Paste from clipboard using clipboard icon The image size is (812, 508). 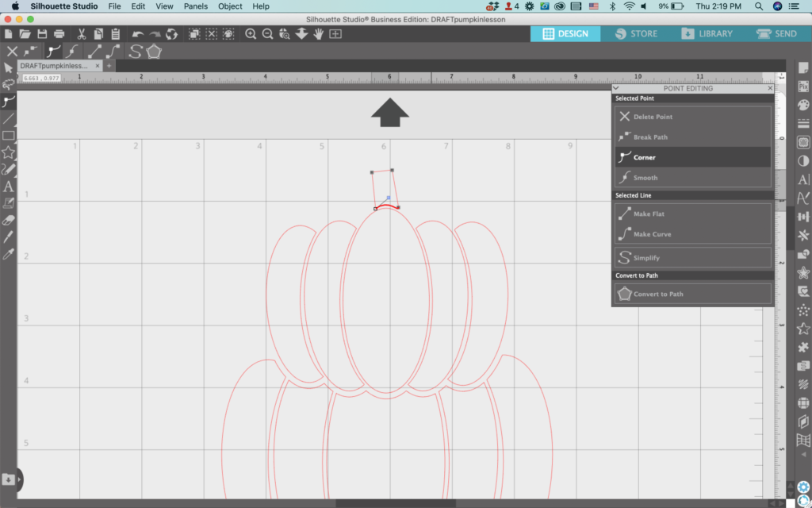coord(116,34)
